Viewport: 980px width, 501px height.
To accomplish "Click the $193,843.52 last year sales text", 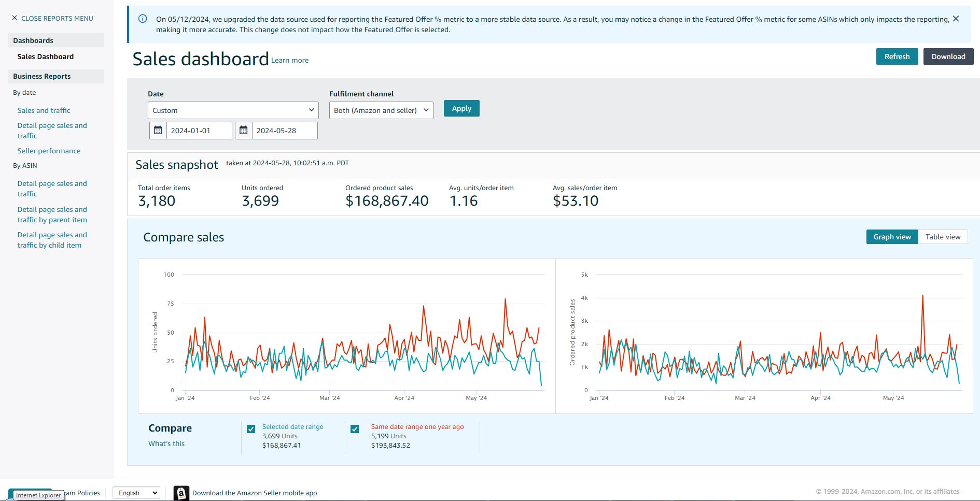I will click(x=390, y=446).
